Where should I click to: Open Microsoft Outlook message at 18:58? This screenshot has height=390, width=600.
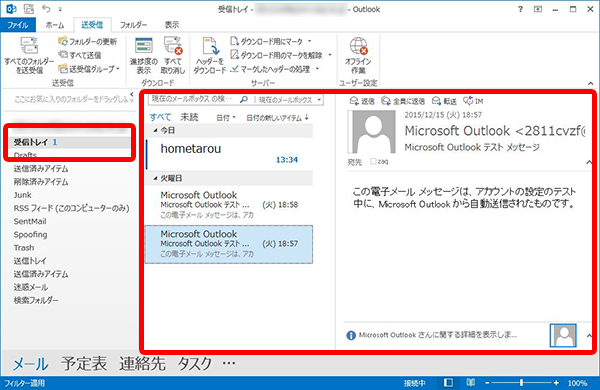coord(229,205)
